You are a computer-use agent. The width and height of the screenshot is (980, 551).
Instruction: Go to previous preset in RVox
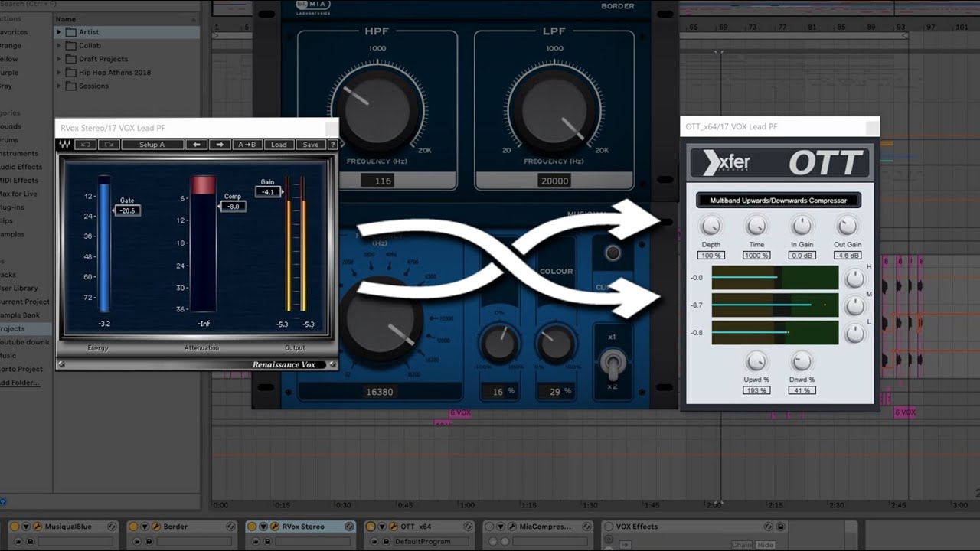click(197, 145)
